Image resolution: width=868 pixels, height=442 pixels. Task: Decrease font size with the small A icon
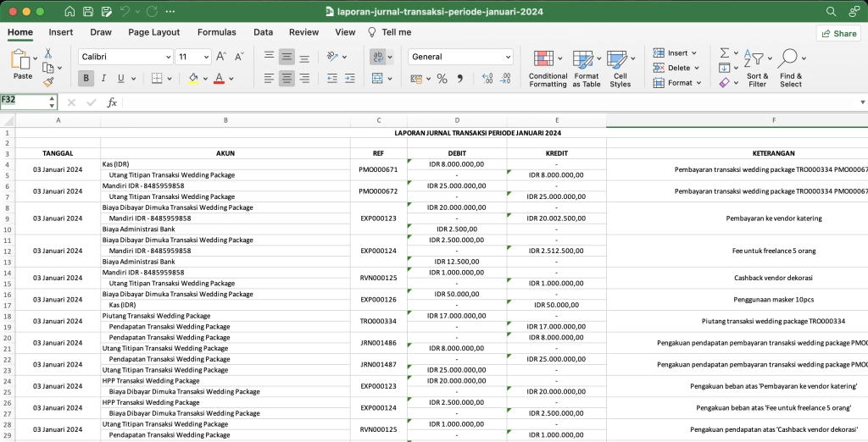[239, 57]
